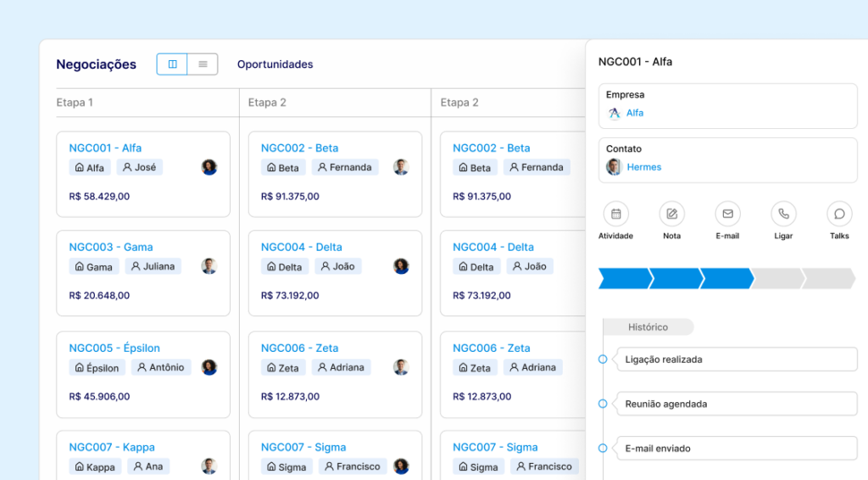Select the fourth gray pipeline stage
868x480 pixels.
click(776, 278)
